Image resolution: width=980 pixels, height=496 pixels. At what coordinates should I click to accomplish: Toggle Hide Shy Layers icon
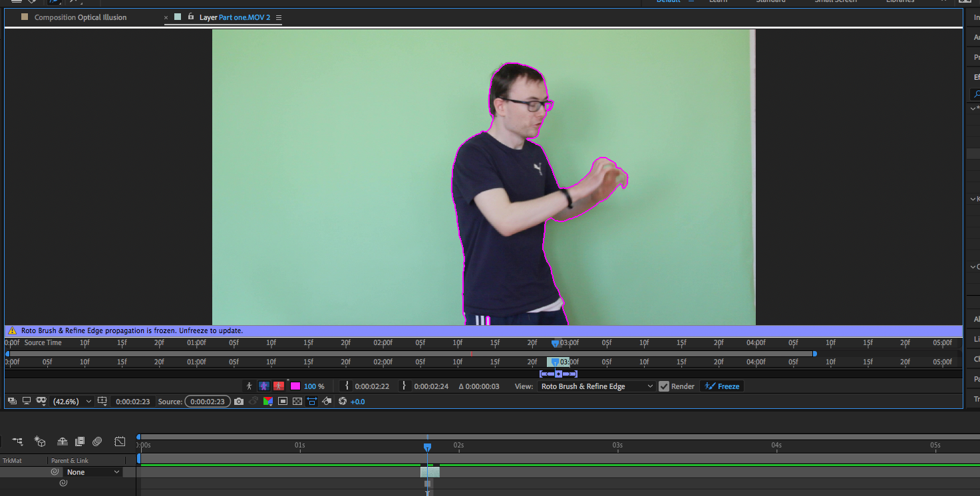[x=63, y=441]
